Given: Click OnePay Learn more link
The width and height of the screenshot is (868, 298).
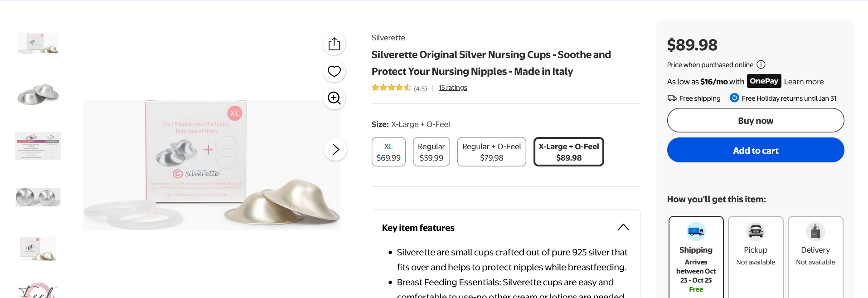Looking at the screenshot, I should [x=804, y=82].
